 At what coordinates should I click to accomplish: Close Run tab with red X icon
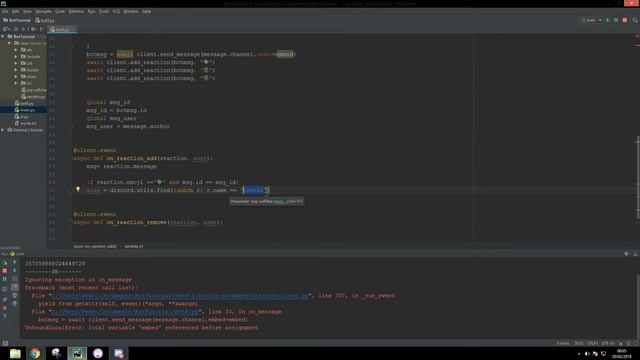click(4, 308)
